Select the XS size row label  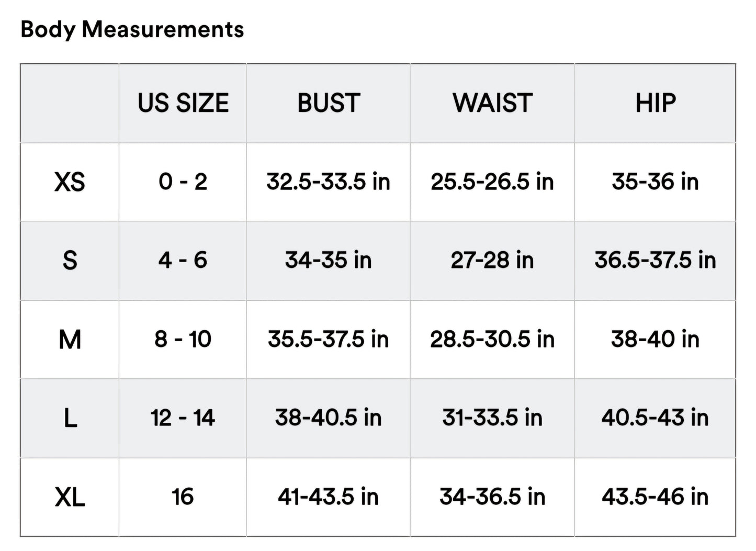[x=70, y=182]
